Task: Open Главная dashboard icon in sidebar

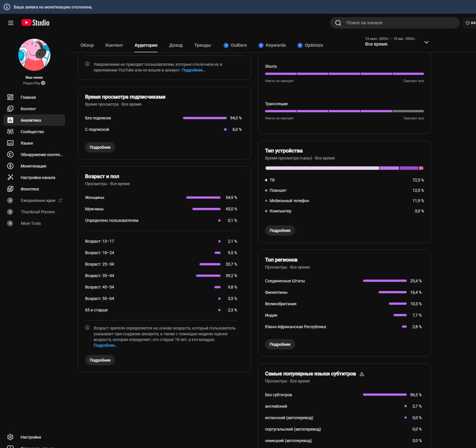Action: 10,97
